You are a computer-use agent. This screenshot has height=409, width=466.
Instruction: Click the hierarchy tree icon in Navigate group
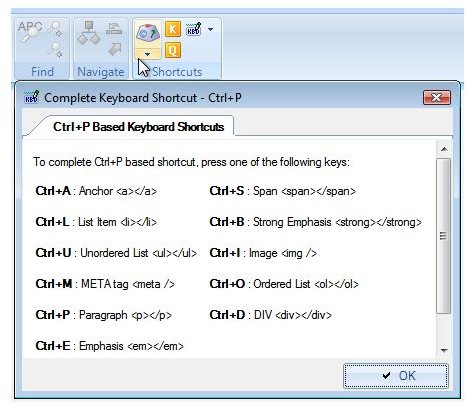tap(88, 33)
